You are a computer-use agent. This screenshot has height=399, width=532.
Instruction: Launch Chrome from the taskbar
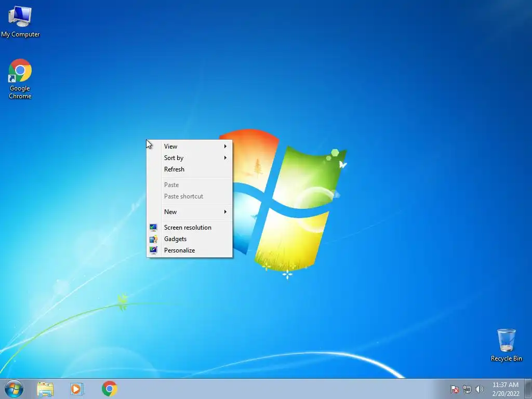click(109, 389)
